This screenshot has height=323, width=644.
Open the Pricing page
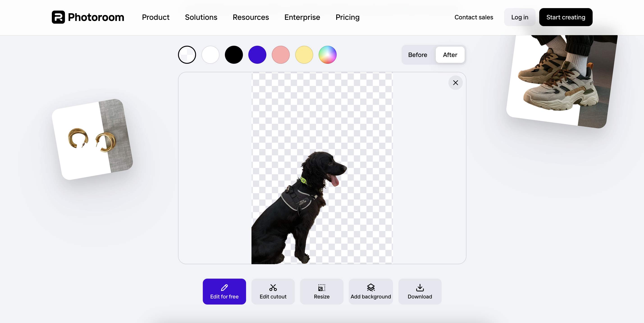(x=347, y=17)
